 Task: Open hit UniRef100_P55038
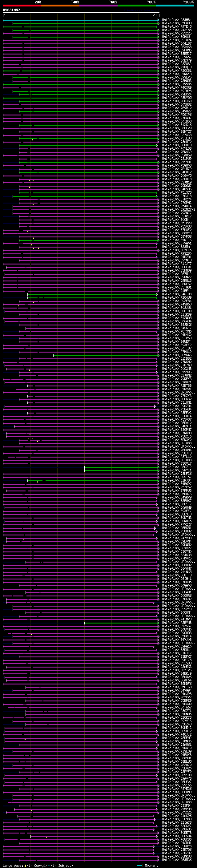pyautogui.click(x=177, y=226)
